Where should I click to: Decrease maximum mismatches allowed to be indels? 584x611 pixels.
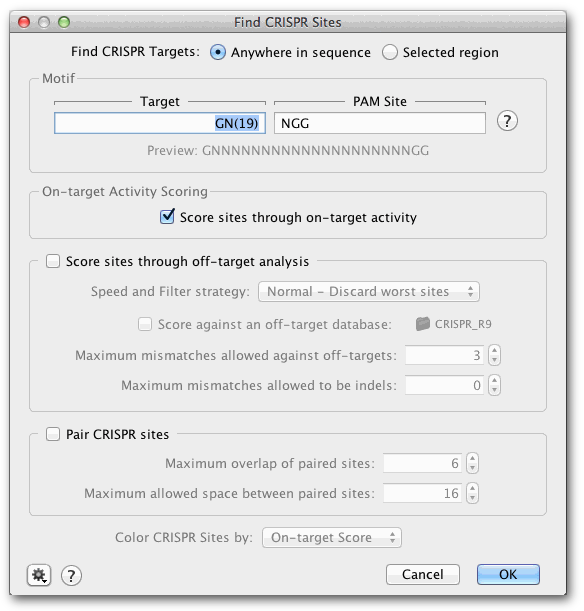click(x=494, y=390)
